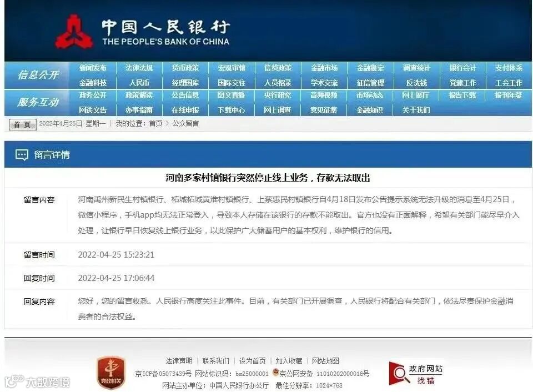533x392 pixels.
Task: Open the 国际交往 menu item
Action: pos(232,83)
